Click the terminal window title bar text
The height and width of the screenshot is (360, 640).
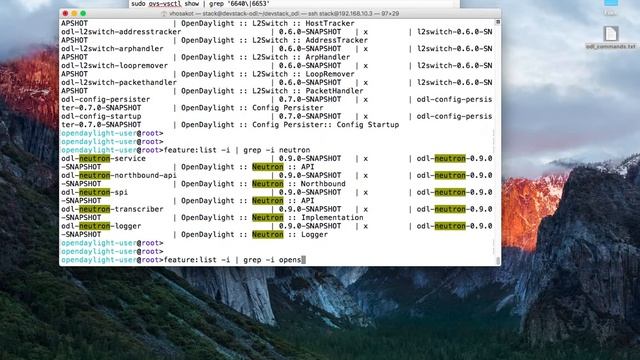click(x=280, y=13)
